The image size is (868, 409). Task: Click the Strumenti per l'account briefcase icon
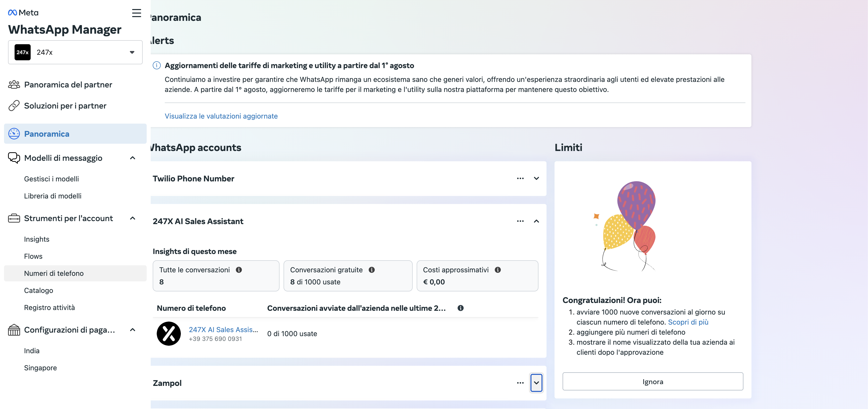coord(14,219)
